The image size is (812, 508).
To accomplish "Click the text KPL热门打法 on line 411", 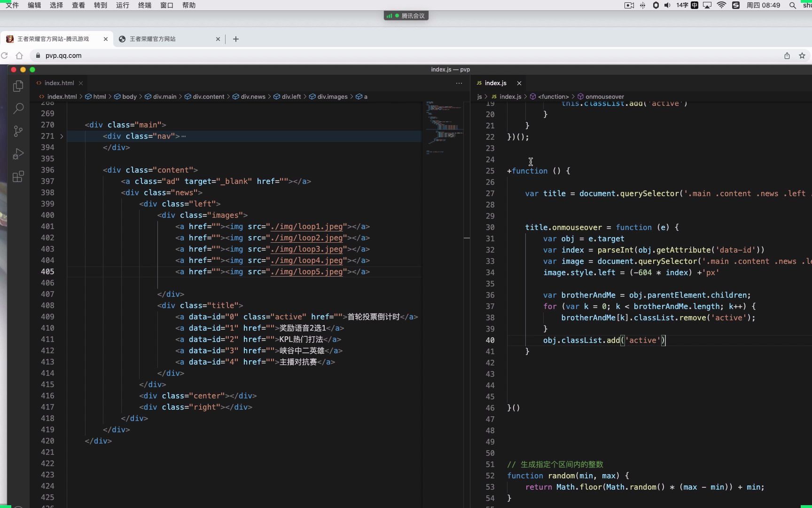I will [301, 340].
